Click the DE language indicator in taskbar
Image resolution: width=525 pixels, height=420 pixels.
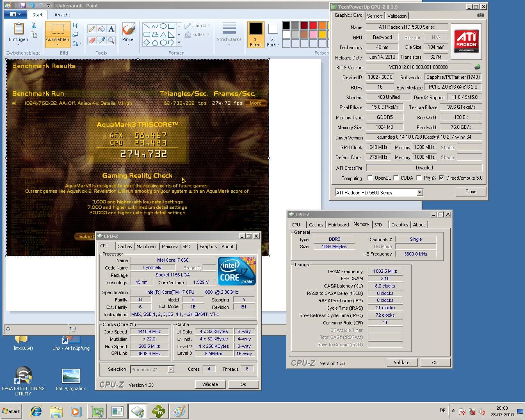point(443,411)
